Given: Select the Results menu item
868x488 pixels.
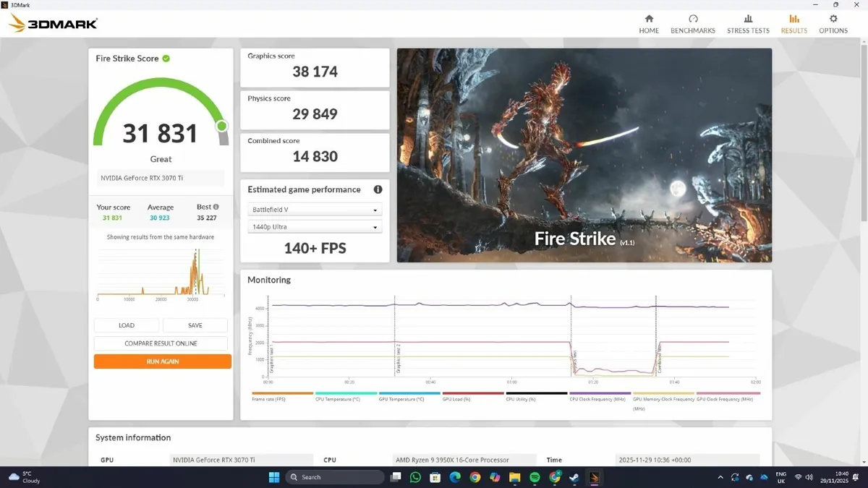Looking at the screenshot, I should coord(793,30).
